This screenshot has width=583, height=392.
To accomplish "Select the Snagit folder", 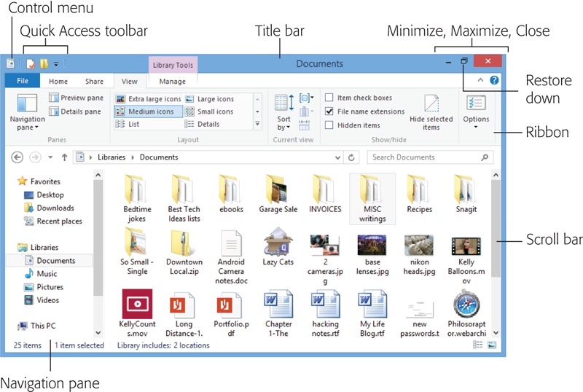I will point(466,194).
